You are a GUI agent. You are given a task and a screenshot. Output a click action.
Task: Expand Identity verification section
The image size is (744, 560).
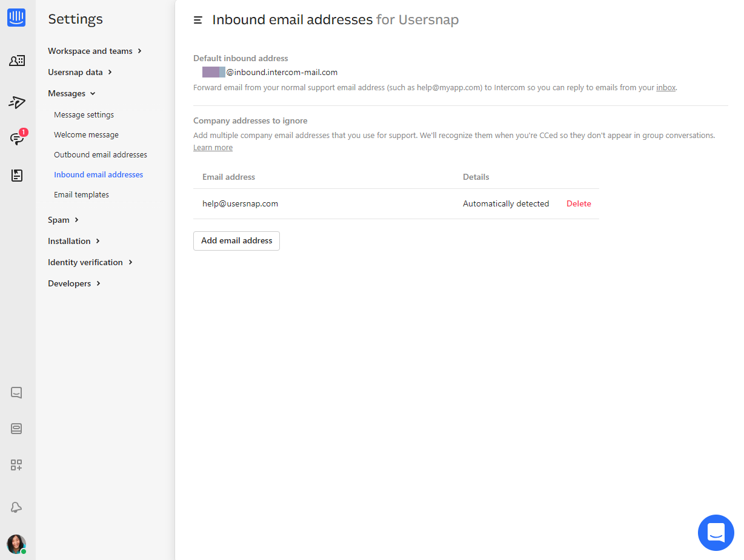pos(90,262)
